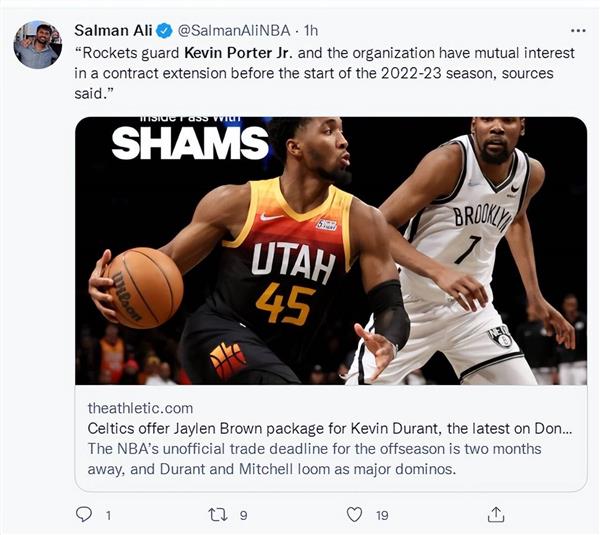Click the retweet count of 9
600x535 pixels.
[x=243, y=515]
